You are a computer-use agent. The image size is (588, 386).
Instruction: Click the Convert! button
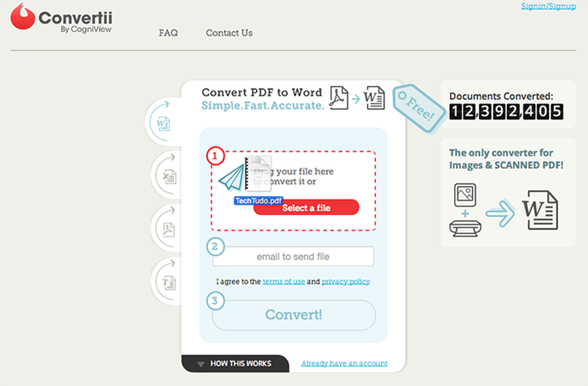click(x=294, y=315)
